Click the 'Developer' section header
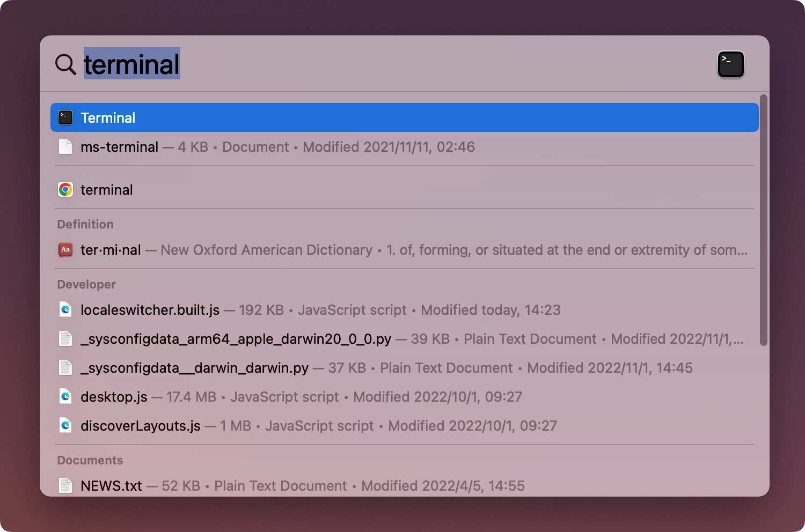 point(86,284)
